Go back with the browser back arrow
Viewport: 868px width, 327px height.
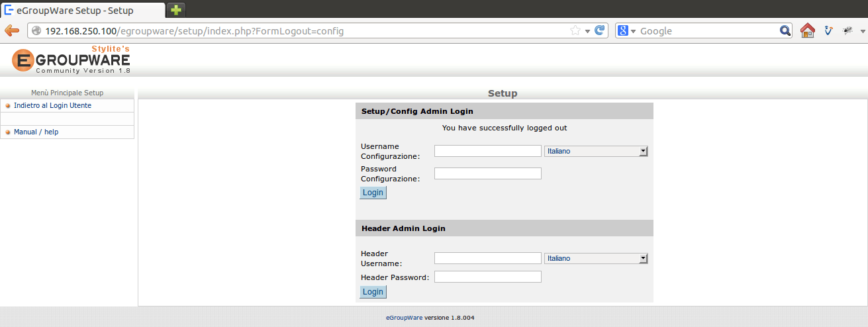pos(12,30)
